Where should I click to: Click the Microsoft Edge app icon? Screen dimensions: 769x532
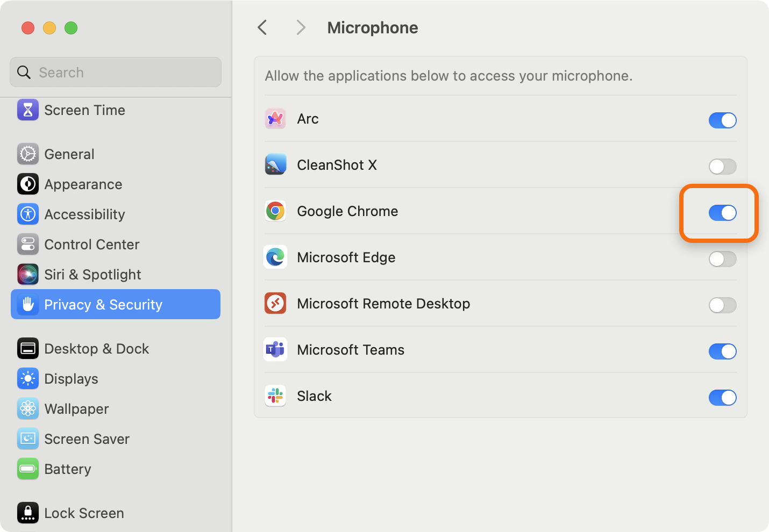pos(275,257)
